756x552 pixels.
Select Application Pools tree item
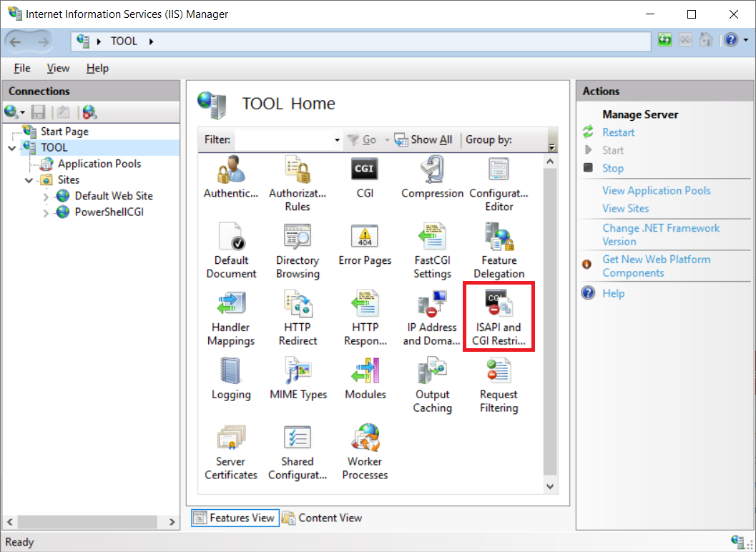(99, 164)
